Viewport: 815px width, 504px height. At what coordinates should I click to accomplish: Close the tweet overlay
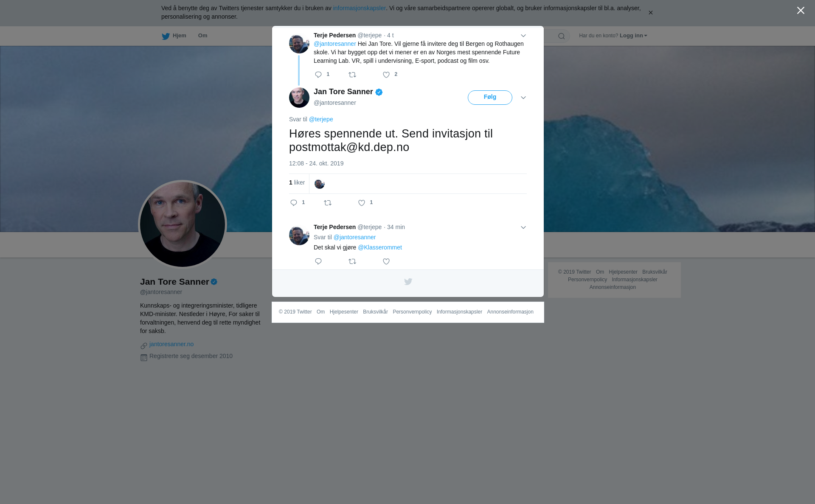pyautogui.click(x=801, y=11)
